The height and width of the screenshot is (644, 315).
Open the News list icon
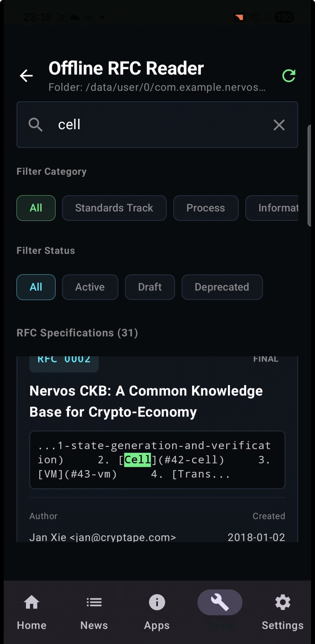point(94,602)
